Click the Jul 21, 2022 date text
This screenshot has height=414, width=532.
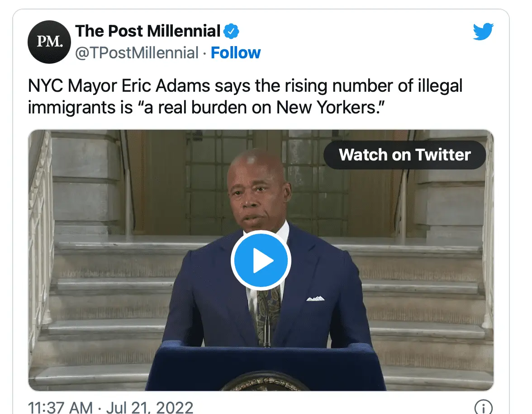pos(150,407)
